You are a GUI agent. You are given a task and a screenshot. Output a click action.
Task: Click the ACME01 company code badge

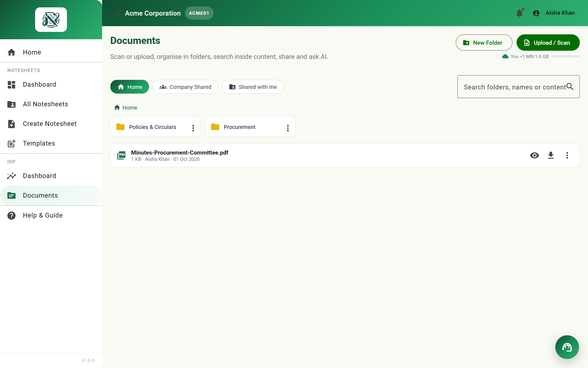[199, 13]
